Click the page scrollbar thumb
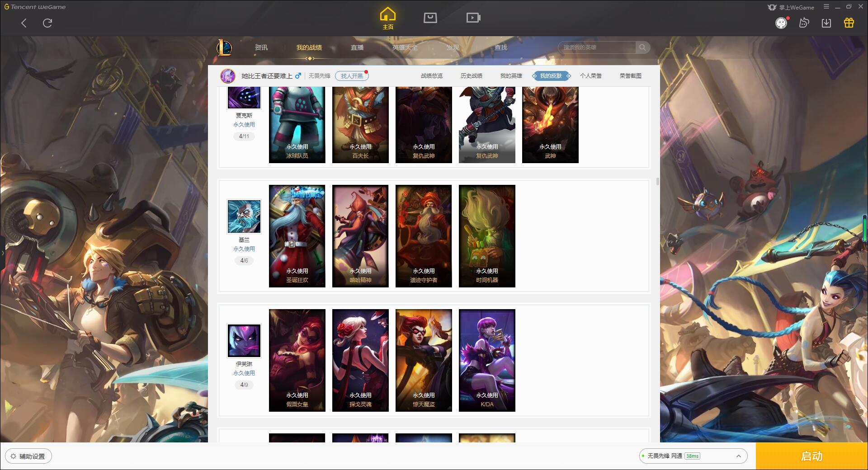The image size is (868, 470). (657, 181)
